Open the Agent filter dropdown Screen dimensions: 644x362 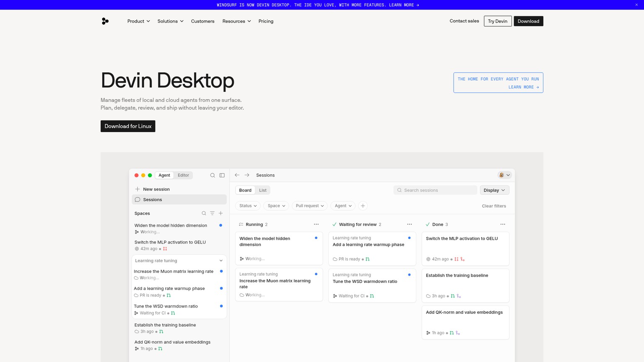[343, 206]
